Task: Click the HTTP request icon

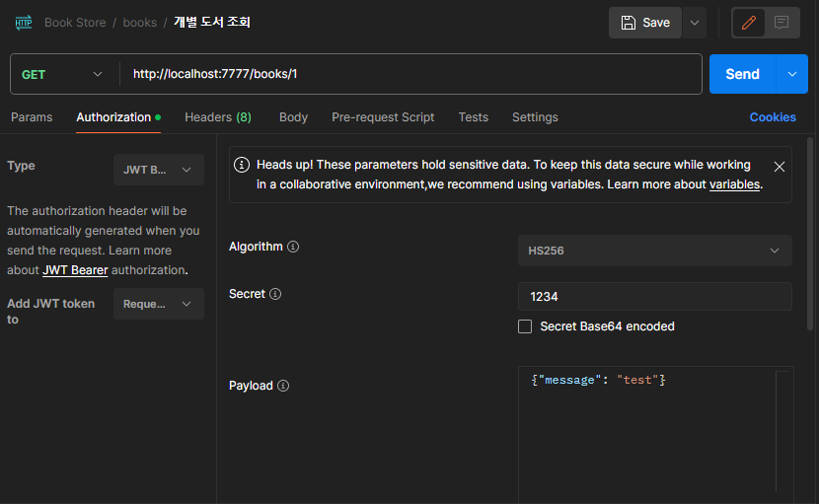Action: [x=24, y=23]
